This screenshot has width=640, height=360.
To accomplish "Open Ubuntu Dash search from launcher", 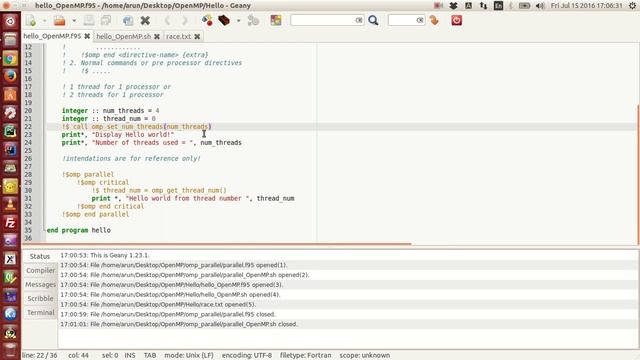I will click(x=10, y=21).
